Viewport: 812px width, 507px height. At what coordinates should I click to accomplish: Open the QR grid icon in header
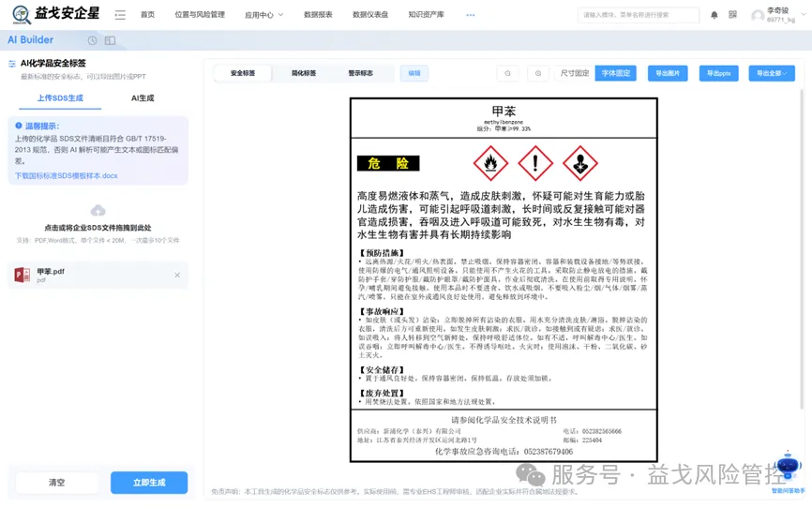click(732, 14)
